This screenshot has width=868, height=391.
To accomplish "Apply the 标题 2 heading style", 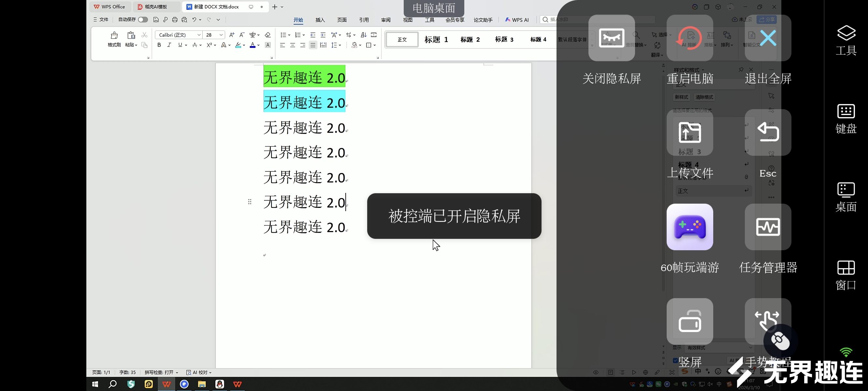I will coord(470,39).
